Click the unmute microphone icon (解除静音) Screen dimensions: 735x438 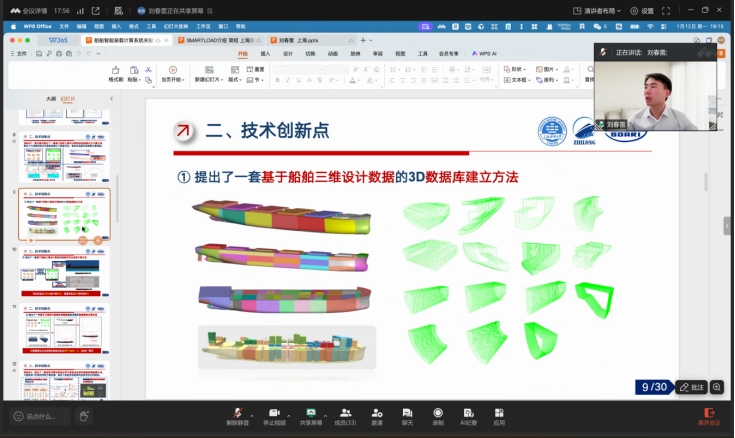[237, 412]
